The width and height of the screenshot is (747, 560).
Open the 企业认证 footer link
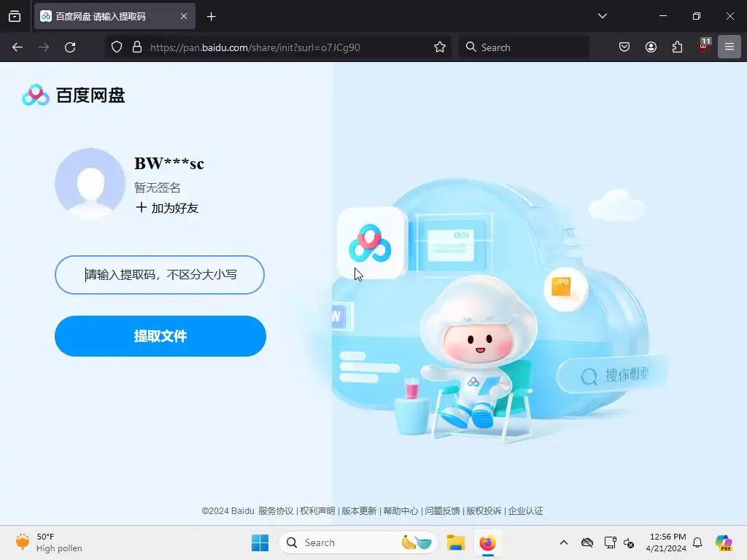525,511
